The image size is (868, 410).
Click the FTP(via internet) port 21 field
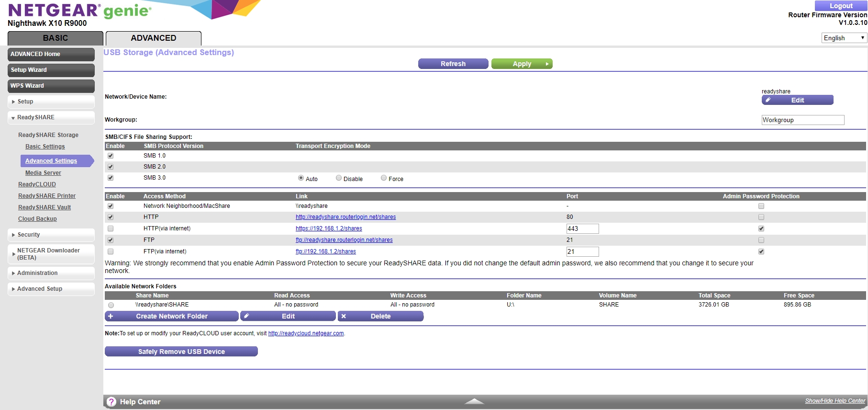[583, 251]
